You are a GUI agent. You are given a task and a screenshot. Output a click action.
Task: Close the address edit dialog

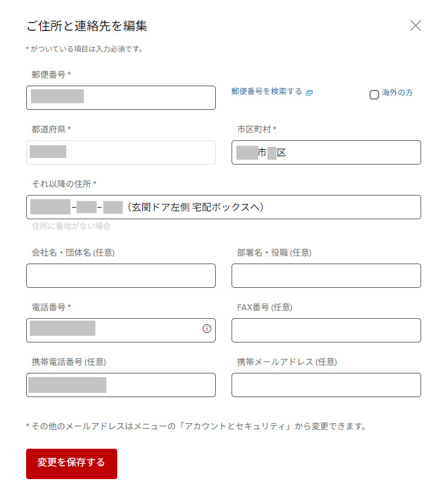[x=416, y=26]
